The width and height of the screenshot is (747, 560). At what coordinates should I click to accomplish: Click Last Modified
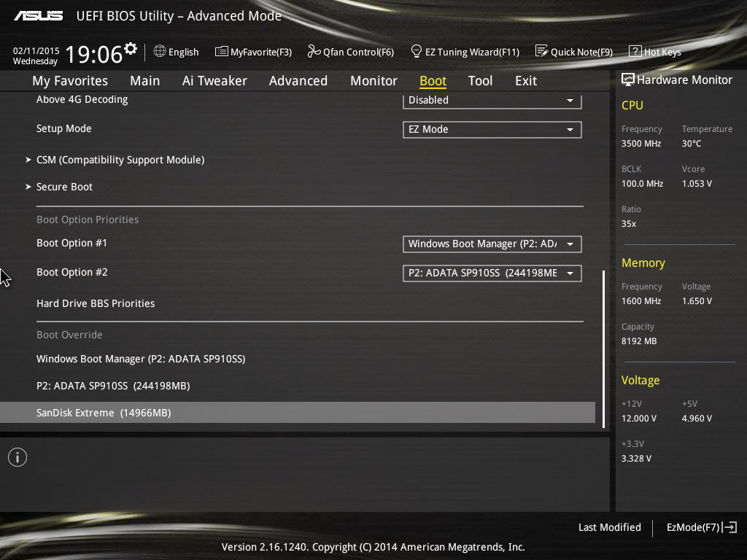609,527
